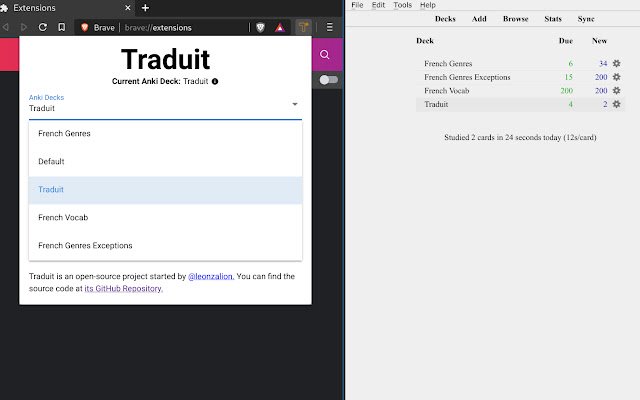Close the Extensions browser tab
Image resolution: width=640 pixels, height=400 pixels.
pyautogui.click(x=128, y=8)
